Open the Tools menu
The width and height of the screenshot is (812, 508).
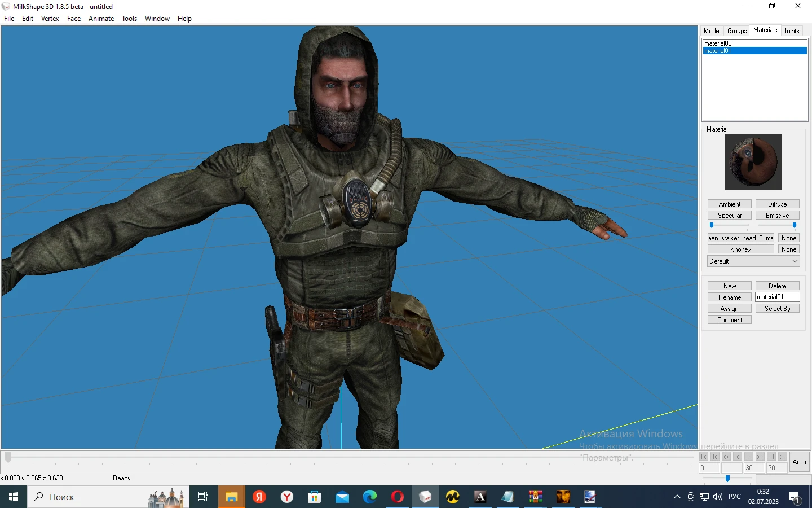(129, 19)
